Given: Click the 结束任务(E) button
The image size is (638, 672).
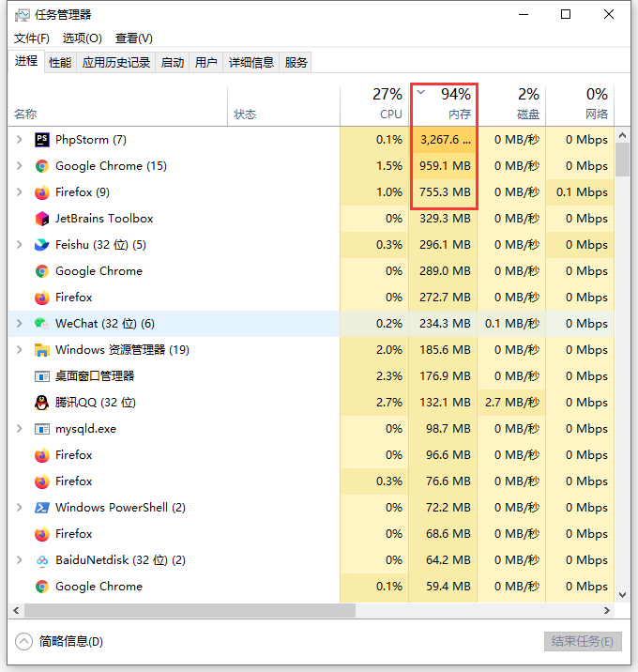Looking at the screenshot, I should [583, 642].
